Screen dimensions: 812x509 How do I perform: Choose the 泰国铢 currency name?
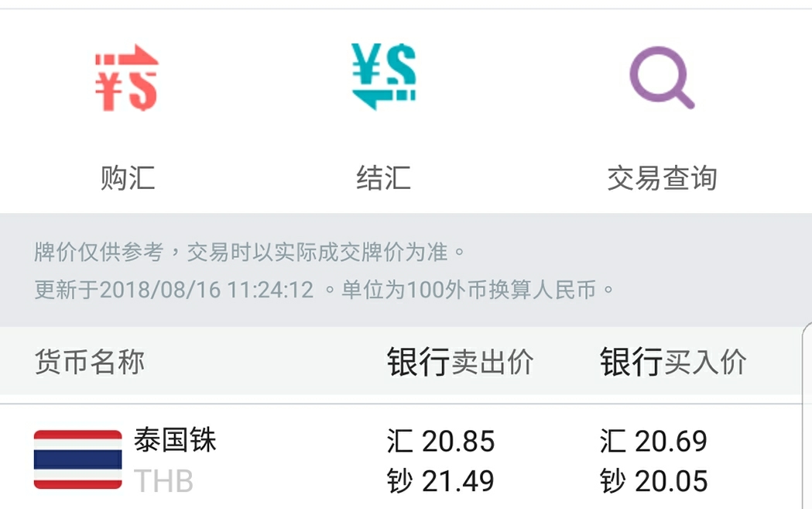(x=175, y=440)
